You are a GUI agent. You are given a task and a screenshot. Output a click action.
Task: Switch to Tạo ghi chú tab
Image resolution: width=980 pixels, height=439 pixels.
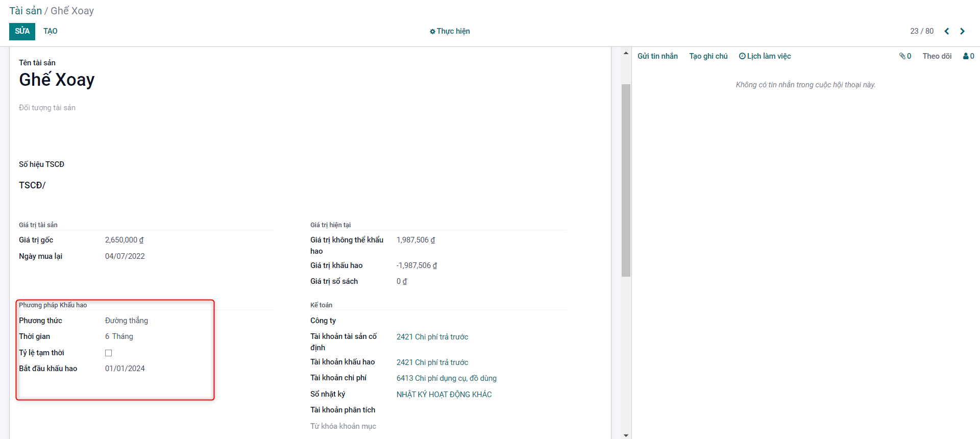(x=708, y=56)
